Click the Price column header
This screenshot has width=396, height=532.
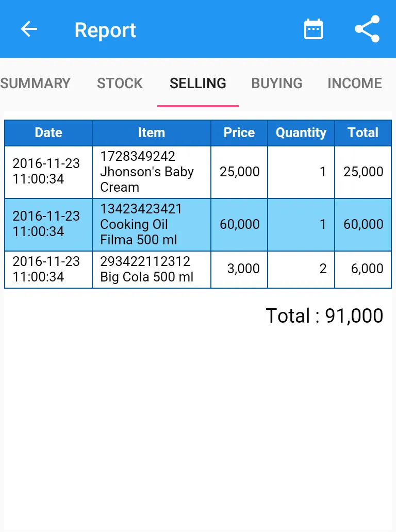click(x=239, y=132)
